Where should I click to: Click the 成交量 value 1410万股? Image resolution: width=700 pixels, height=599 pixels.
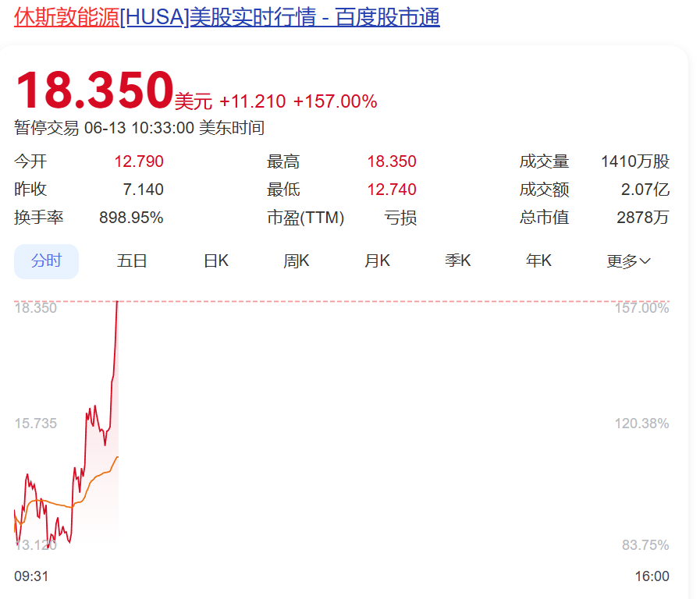coord(635,161)
